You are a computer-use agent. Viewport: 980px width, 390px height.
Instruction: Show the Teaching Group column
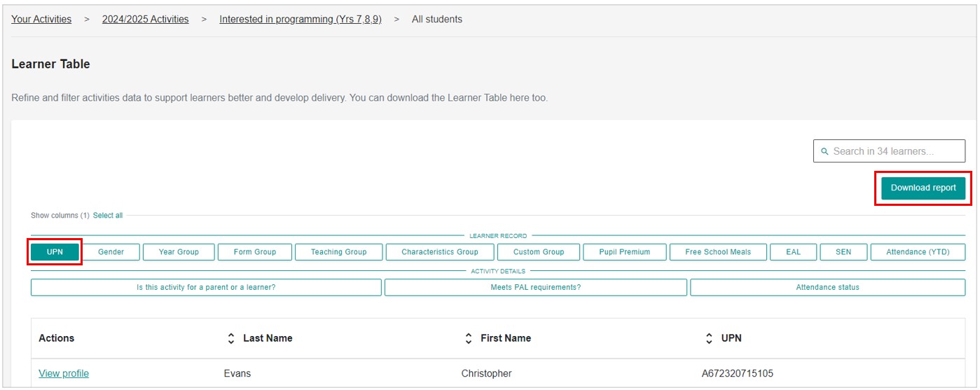pos(338,252)
